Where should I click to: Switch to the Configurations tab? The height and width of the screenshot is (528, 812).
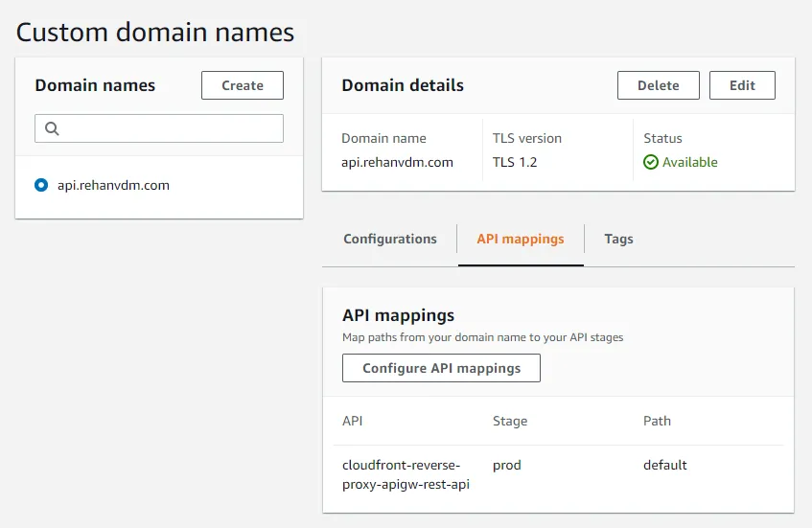point(390,239)
